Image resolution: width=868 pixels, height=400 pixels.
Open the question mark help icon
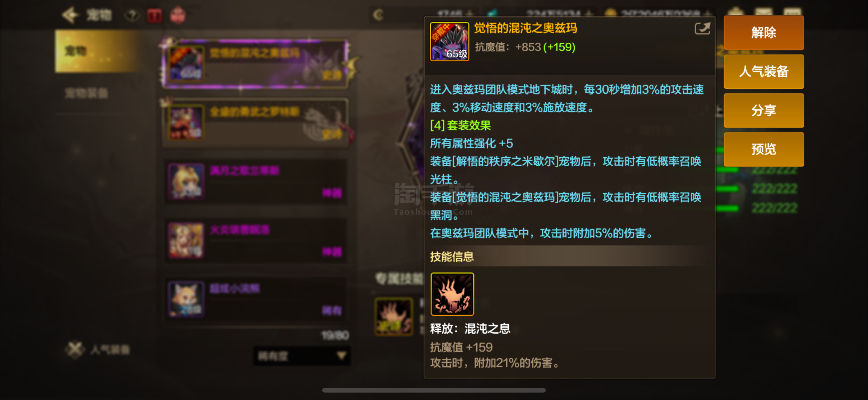tap(132, 15)
